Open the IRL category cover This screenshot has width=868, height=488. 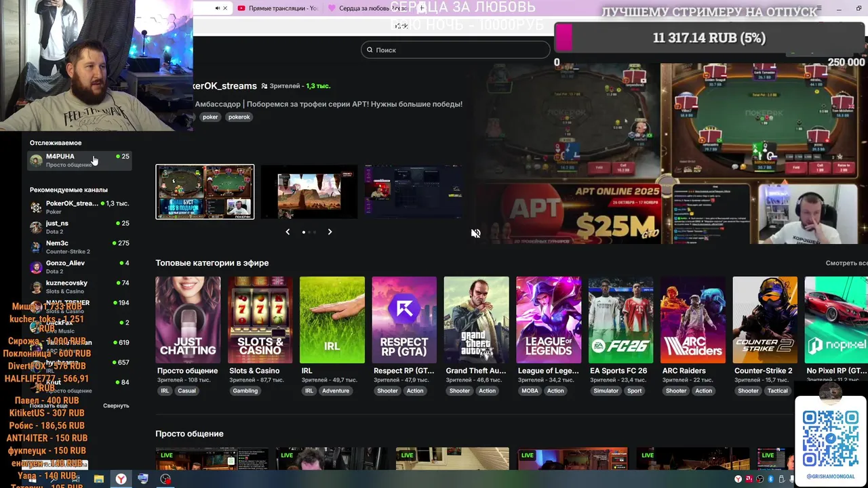(332, 320)
